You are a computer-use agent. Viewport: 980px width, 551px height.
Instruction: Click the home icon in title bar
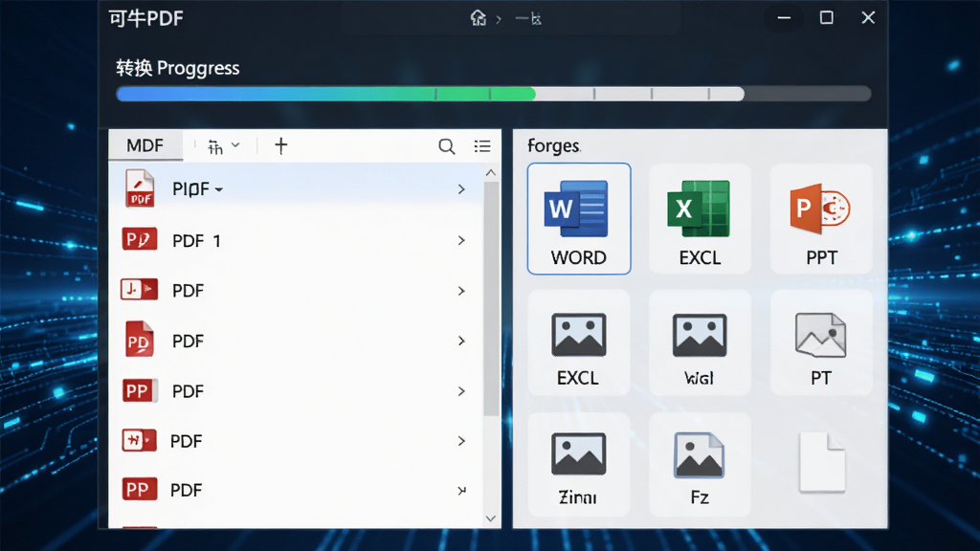(x=479, y=18)
